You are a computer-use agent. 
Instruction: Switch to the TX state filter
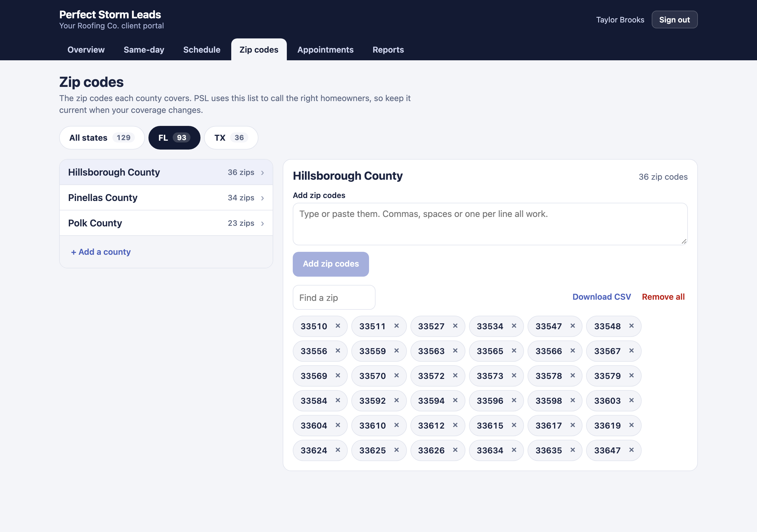pyautogui.click(x=231, y=138)
